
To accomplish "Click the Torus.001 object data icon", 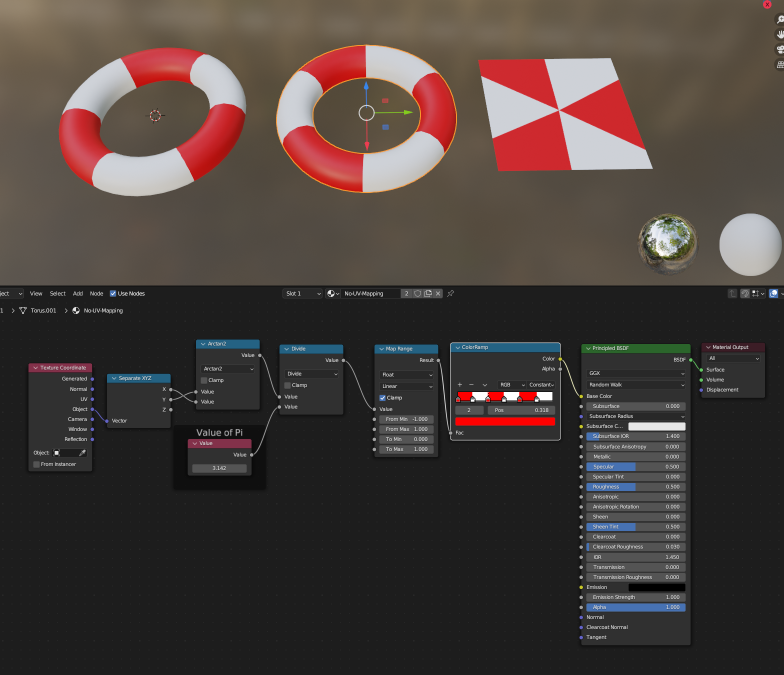I will [23, 310].
